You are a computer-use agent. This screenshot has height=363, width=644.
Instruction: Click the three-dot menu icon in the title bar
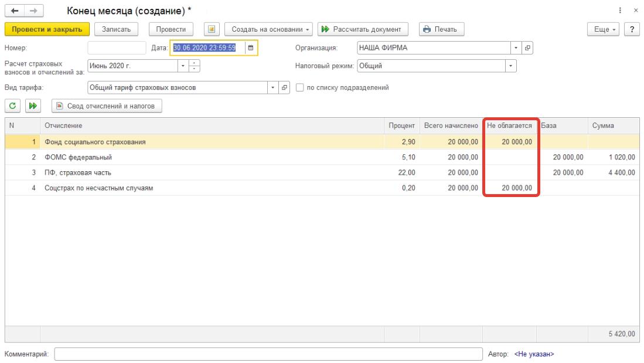click(x=620, y=11)
